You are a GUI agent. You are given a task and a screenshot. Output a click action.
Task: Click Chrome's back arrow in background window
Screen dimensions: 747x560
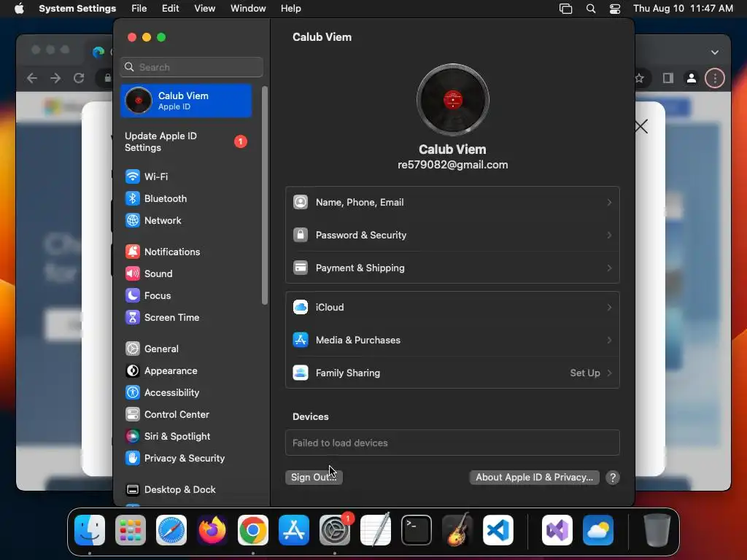click(32, 78)
